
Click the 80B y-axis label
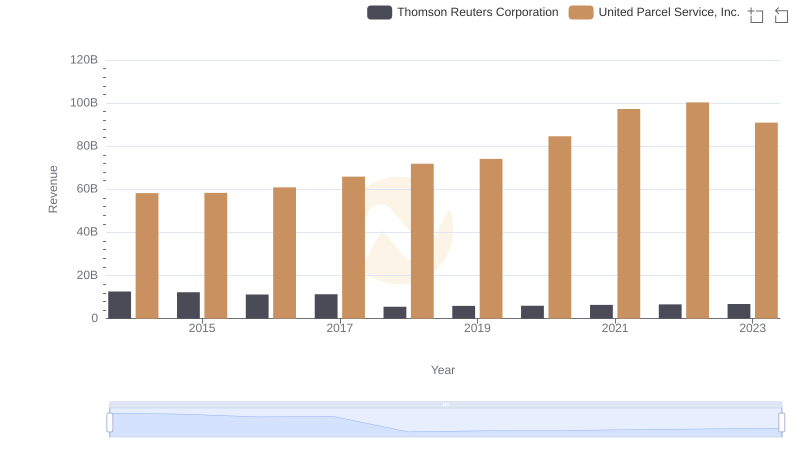(x=87, y=146)
